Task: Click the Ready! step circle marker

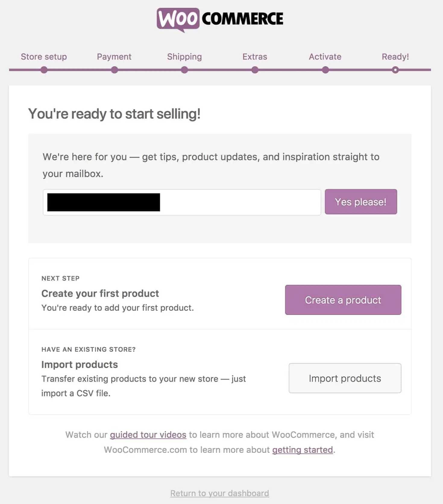Action: click(395, 70)
